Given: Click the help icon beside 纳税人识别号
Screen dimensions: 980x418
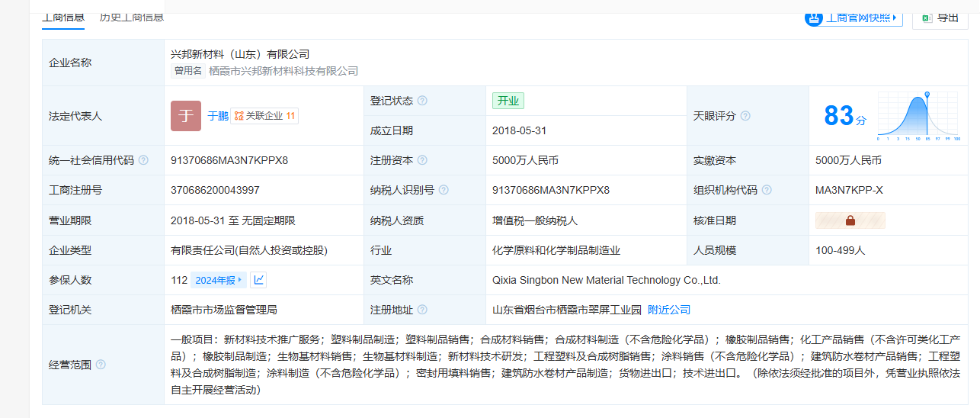Looking at the screenshot, I should [444, 190].
